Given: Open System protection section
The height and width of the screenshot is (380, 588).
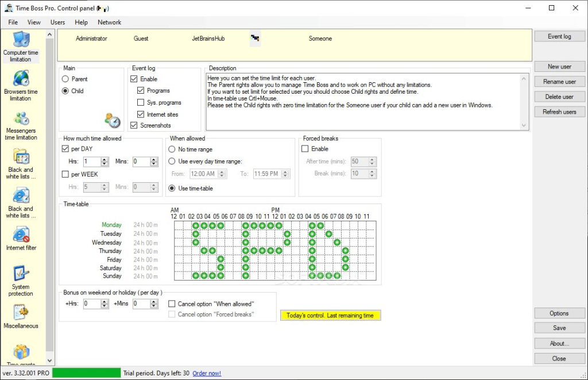Looking at the screenshot, I should pos(21,281).
